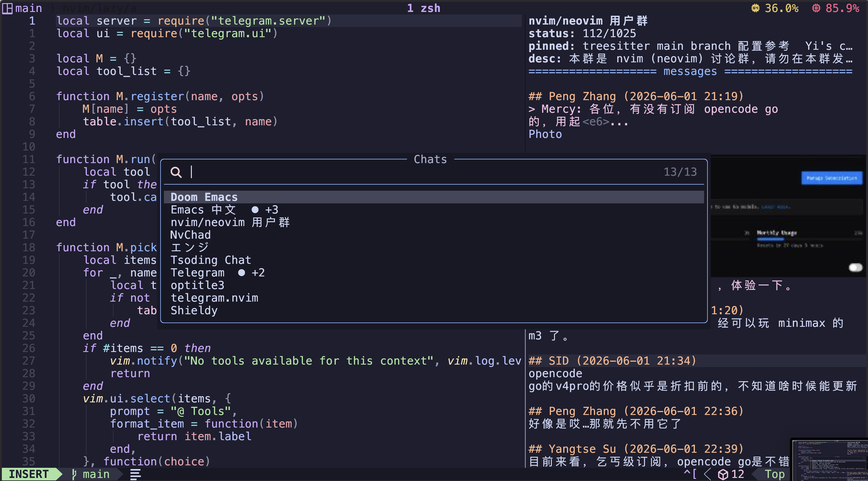This screenshot has height=481, width=868.
Task: Select nvim/neovim 用户群 in chat list
Action: (434, 222)
